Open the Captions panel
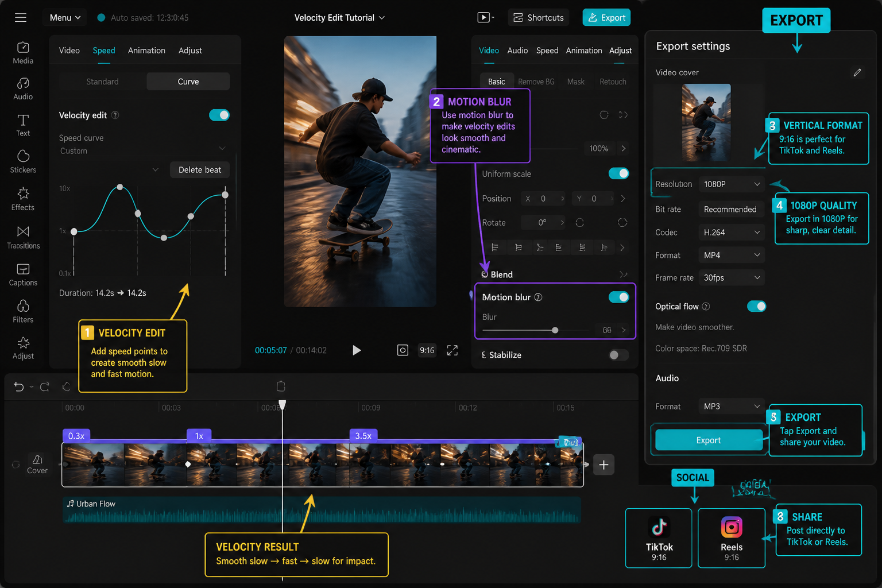The height and width of the screenshot is (588, 882). tap(23, 275)
